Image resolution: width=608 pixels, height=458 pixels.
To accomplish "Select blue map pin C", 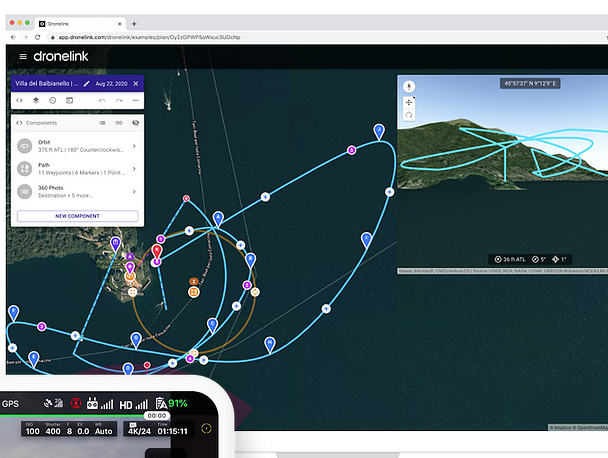I will [212, 325].
